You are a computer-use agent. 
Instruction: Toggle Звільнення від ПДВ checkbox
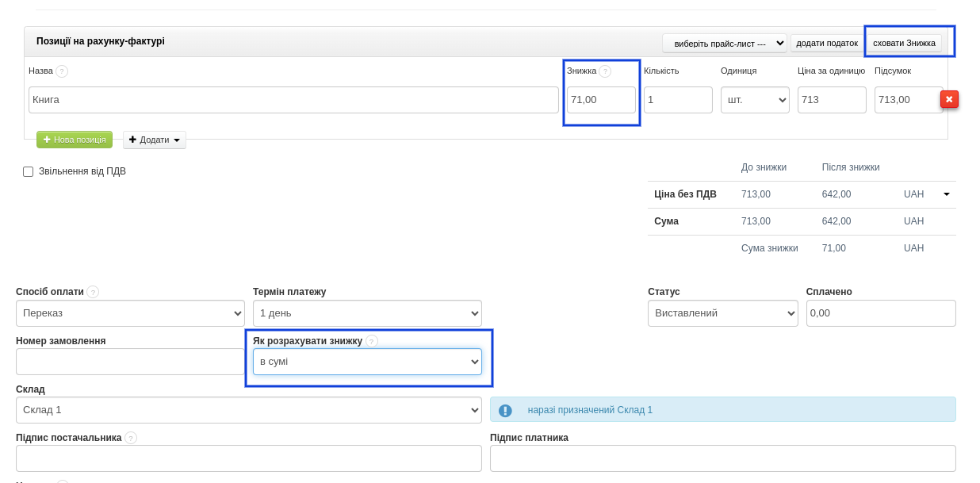[x=29, y=171]
